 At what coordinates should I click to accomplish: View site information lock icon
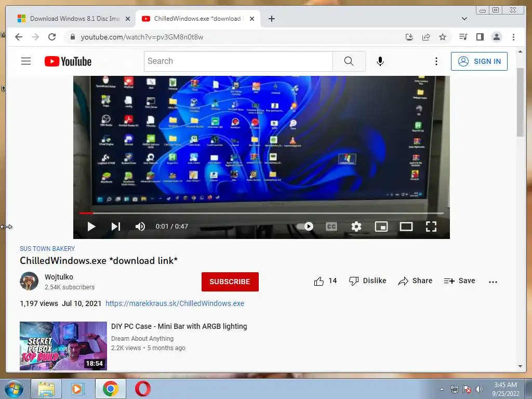(x=72, y=37)
